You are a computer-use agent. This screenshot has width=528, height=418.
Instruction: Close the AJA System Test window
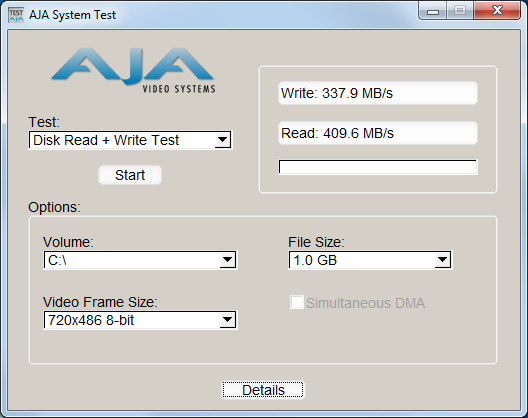497,11
